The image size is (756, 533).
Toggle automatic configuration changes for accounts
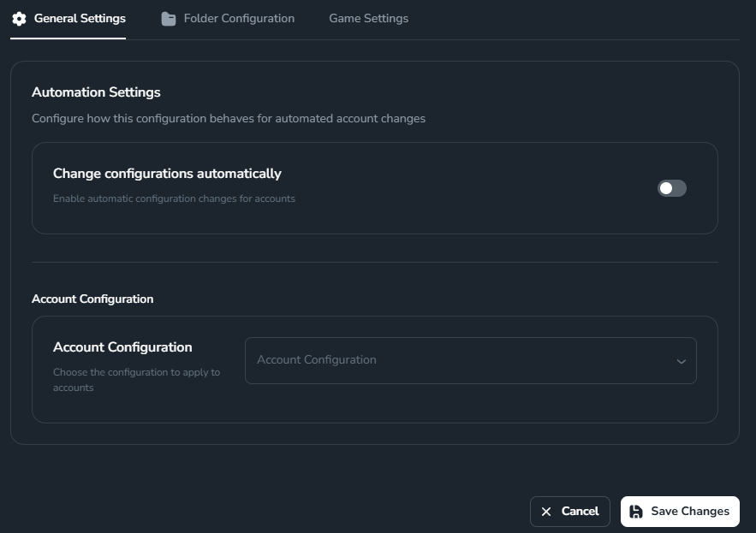point(670,187)
